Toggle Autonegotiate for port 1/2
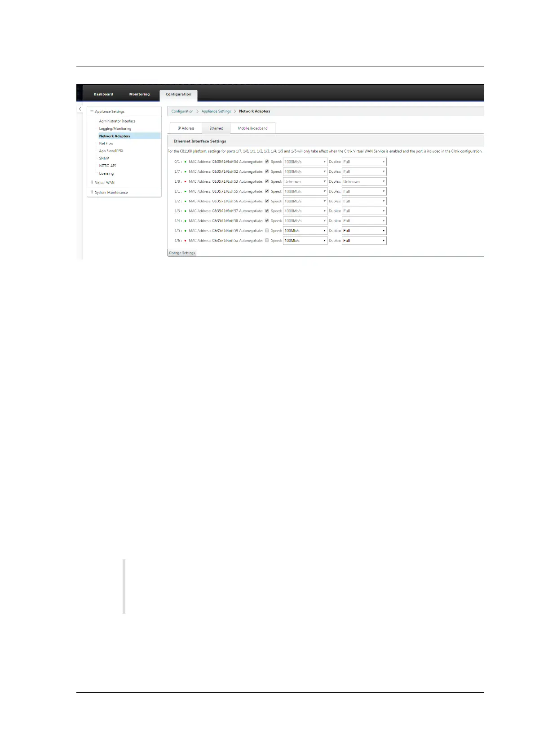This screenshot has width=535, height=756. coord(267,201)
